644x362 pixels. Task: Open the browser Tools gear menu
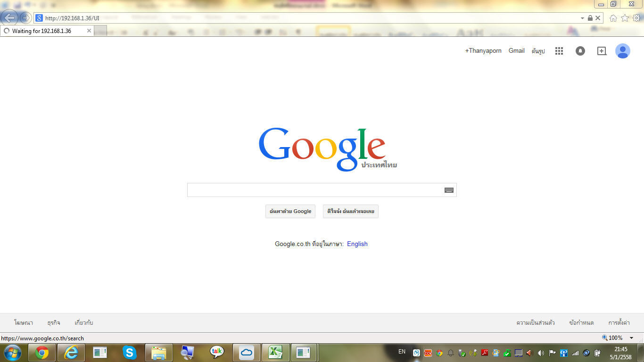click(x=636, y=18)
